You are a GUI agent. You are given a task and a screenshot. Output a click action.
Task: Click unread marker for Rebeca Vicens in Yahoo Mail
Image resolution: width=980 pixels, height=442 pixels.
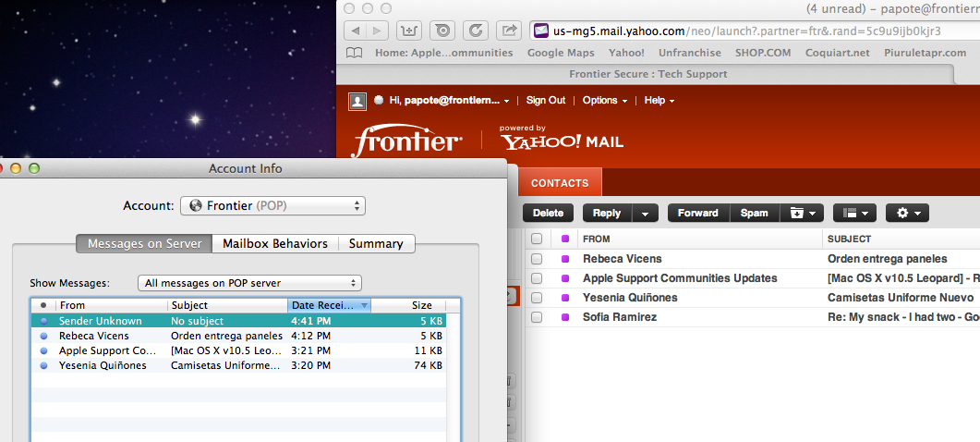(565, 259)
